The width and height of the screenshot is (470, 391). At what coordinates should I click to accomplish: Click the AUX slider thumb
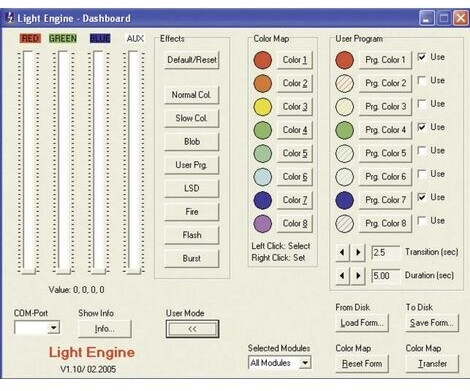pos(134,271)
